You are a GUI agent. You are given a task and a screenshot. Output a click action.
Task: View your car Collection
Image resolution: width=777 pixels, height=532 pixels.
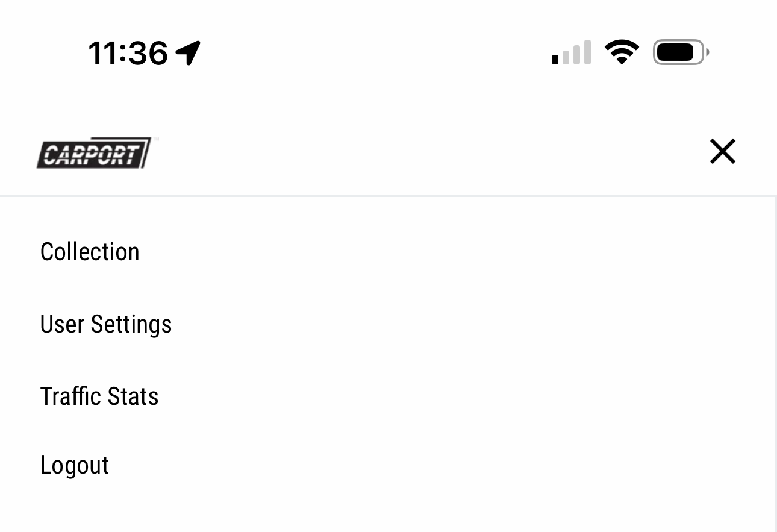click(x=90, y=252)
